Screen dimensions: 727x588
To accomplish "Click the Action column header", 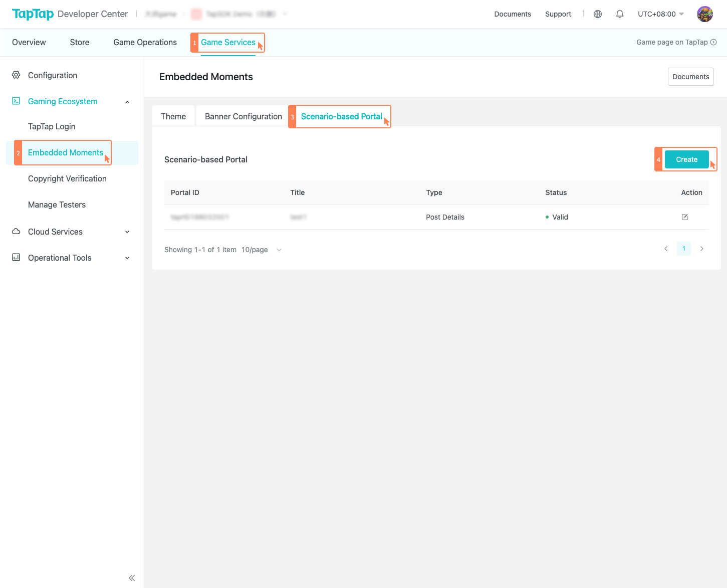I will coord(692,192).
